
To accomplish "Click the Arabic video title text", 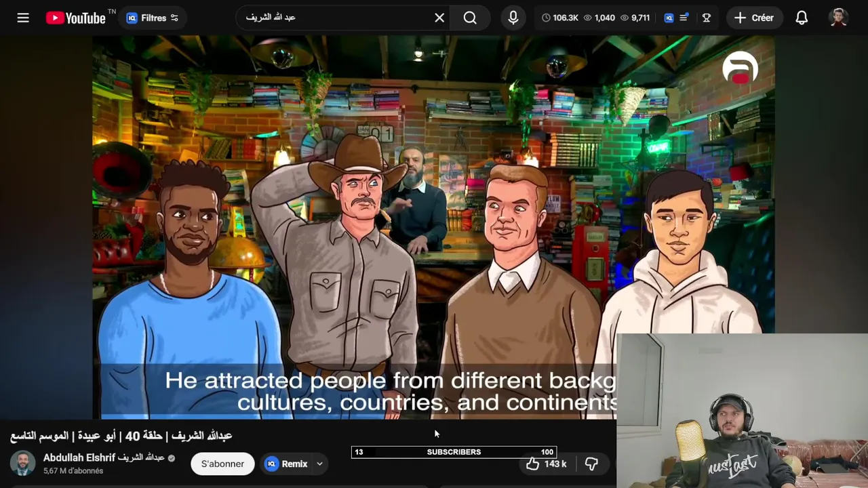I will (x=121, y=435).
